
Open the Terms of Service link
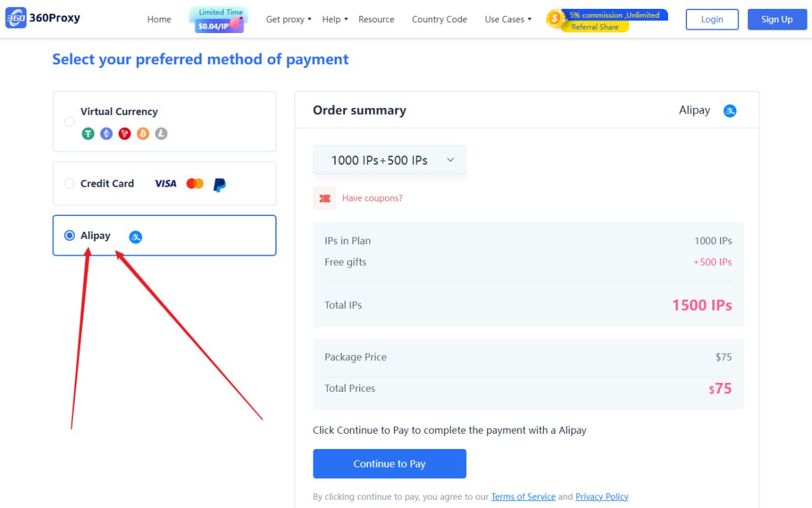point(523,497)
